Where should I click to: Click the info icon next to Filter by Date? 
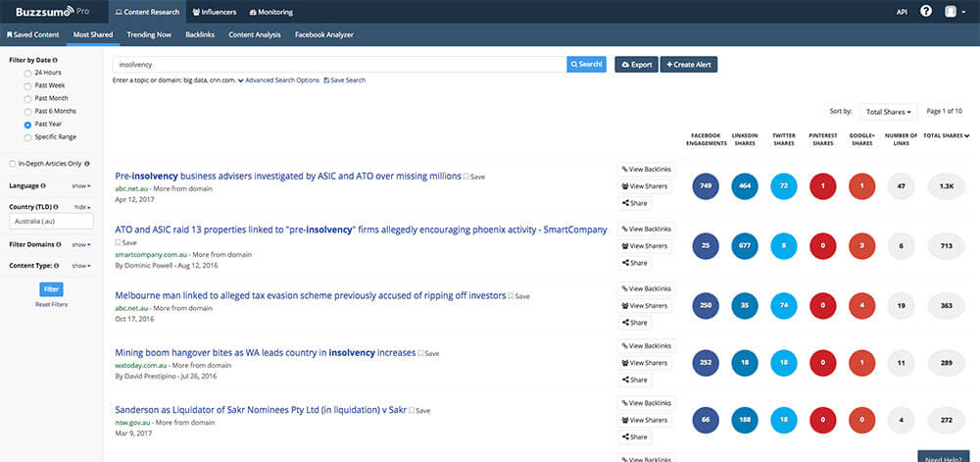click(x=56, y=61)
